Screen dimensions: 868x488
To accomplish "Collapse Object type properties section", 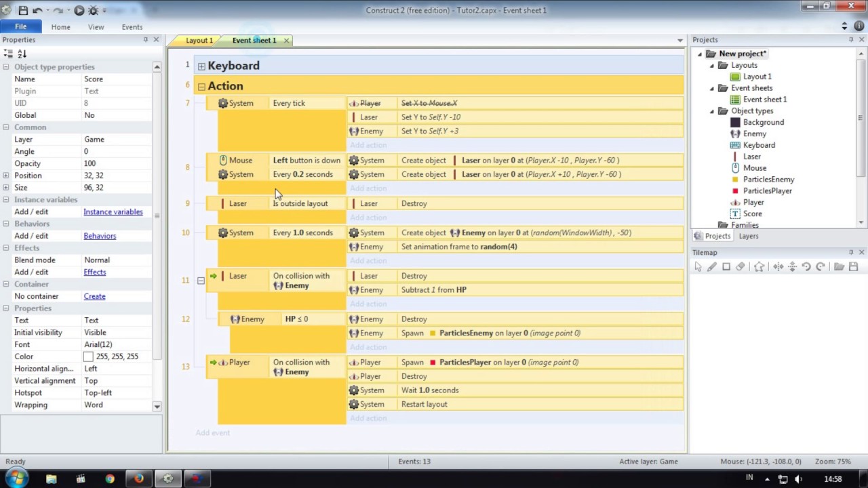I will point(6,67).
